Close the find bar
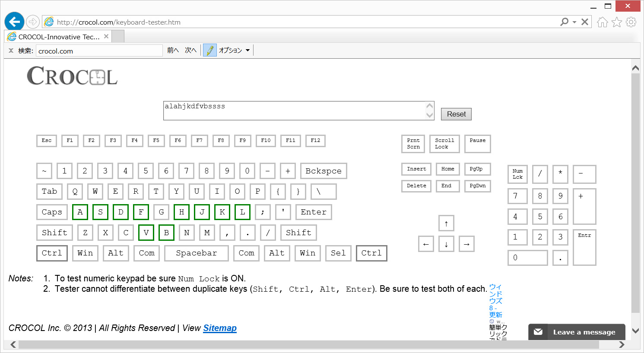This screenshot has height=353, width=644. coord(11,50)
